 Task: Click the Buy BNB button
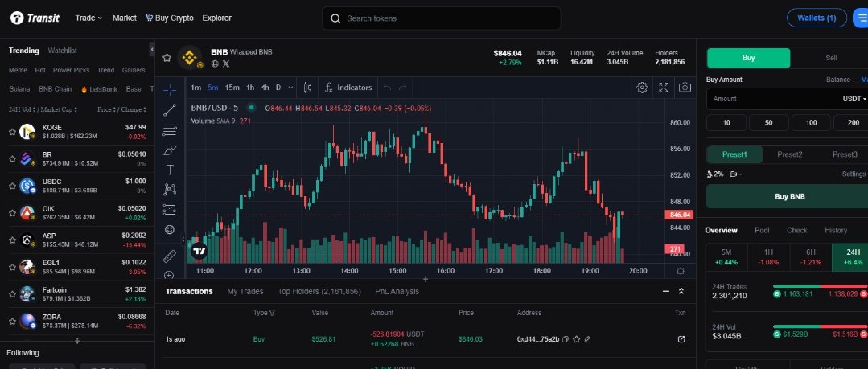click(x=789, y=196)
